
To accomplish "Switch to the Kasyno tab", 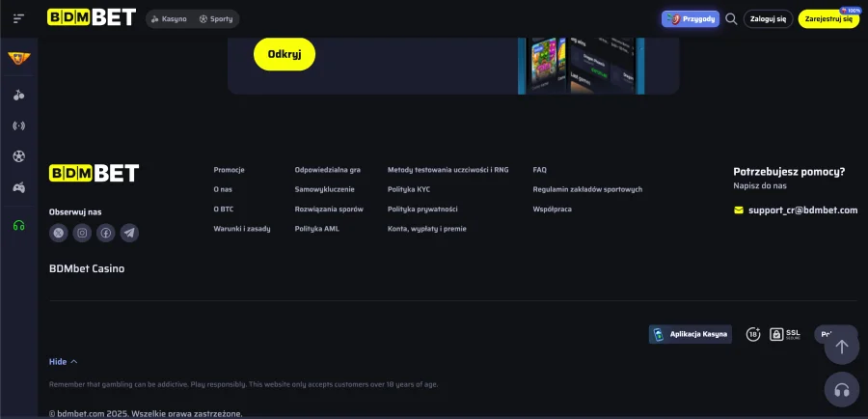I will point(169,19).
